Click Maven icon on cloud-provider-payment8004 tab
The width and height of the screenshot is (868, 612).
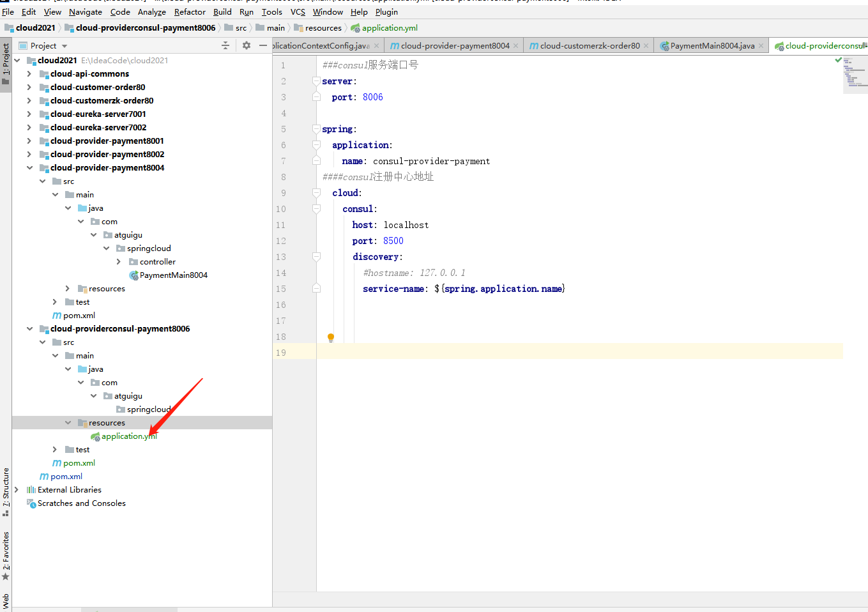point(395,46)
